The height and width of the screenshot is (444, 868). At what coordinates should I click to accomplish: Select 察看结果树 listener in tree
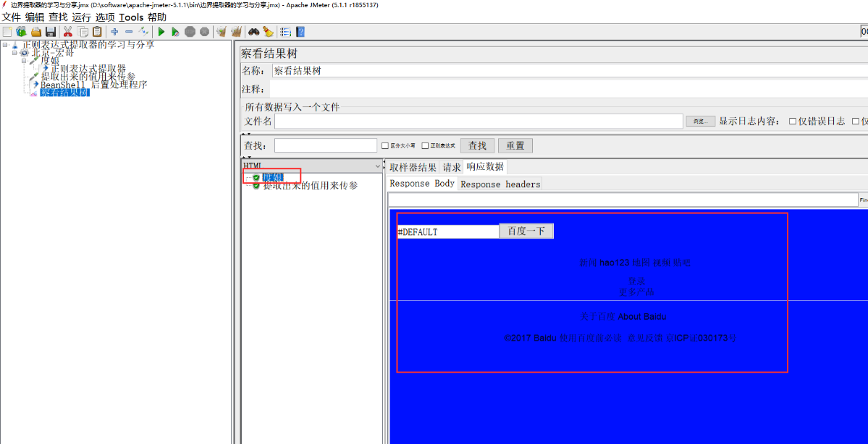click(x=64, y=93)
